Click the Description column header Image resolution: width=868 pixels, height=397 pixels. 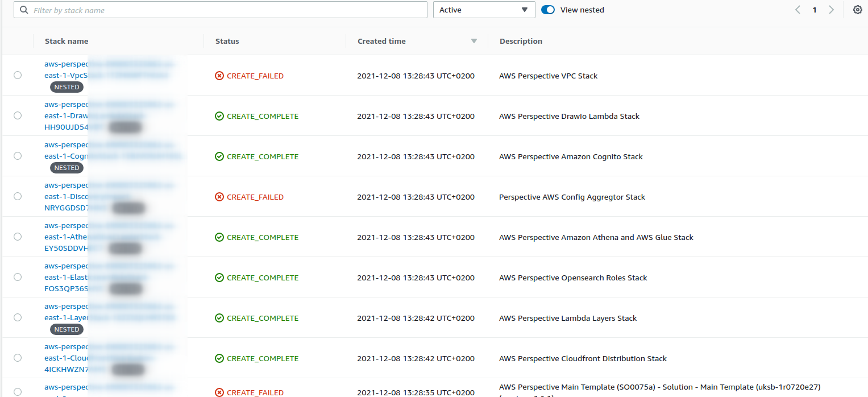coord(521,41)
